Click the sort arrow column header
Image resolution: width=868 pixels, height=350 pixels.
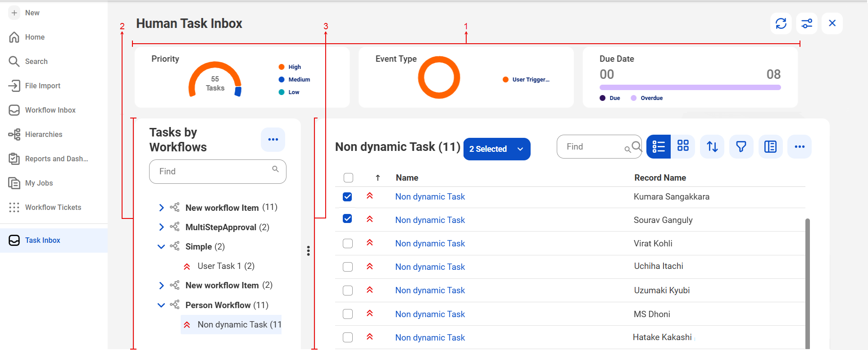pyautogui.click(x=378, y=178)
